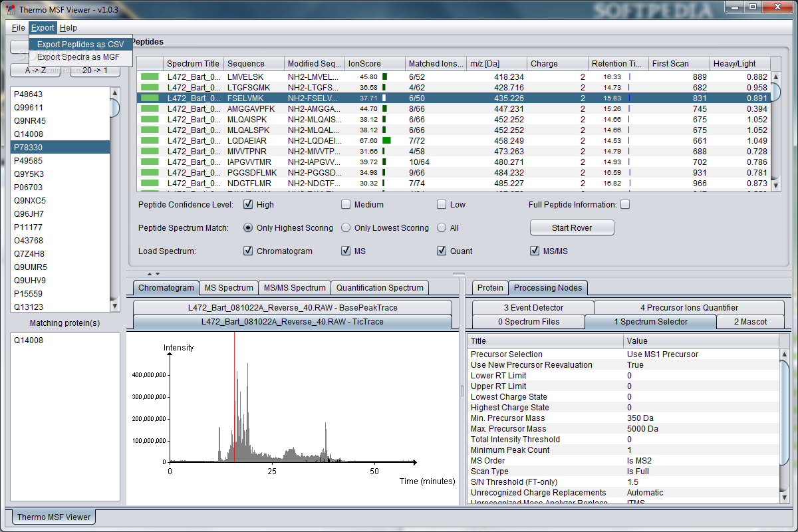Sort proteins with A -> Z button
Screen dimensions: 798x532
(35, 70)
